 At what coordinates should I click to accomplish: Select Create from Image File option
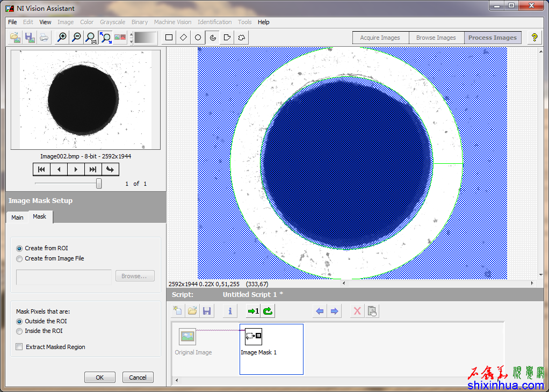[x=20, y=258]
